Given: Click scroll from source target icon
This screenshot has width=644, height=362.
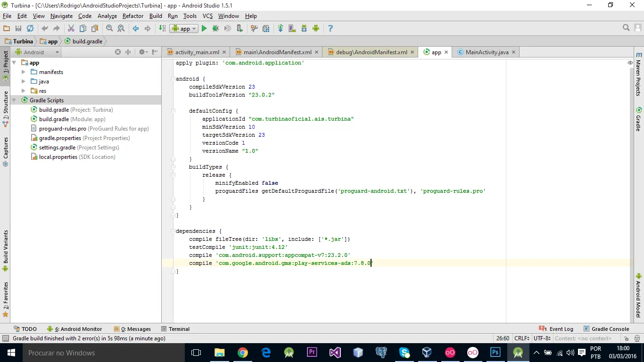Looking at the screenshot, I should tap(118, 52).
